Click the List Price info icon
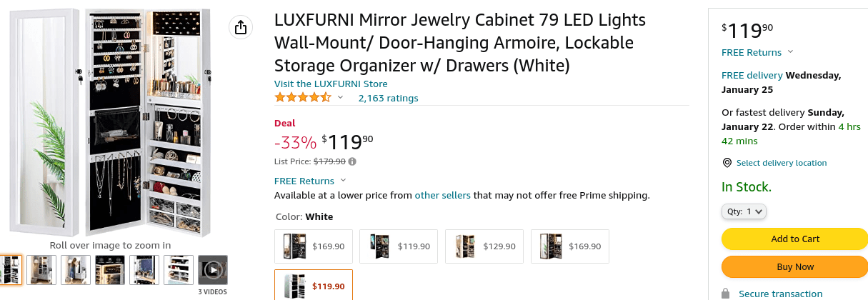 coord(352,161)
